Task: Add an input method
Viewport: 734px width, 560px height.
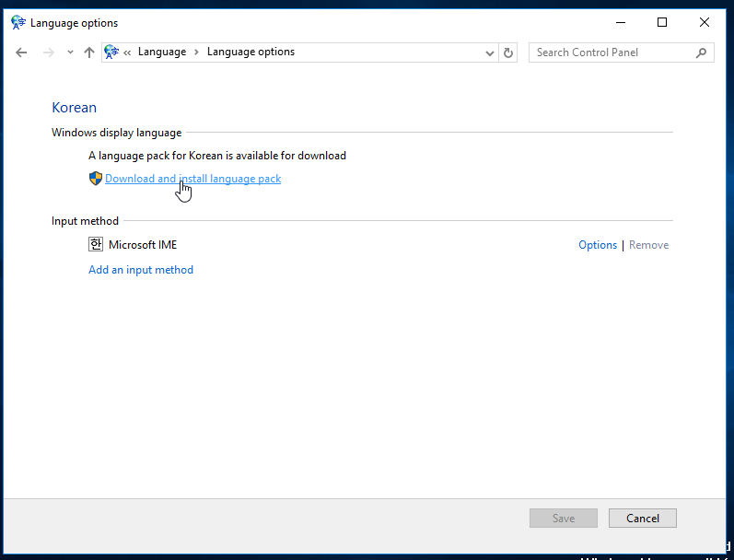Action: [x=141, y=270]
